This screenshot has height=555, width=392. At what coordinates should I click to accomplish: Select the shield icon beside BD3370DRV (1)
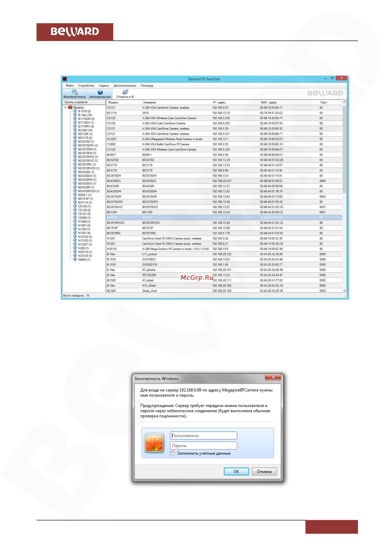75,145
